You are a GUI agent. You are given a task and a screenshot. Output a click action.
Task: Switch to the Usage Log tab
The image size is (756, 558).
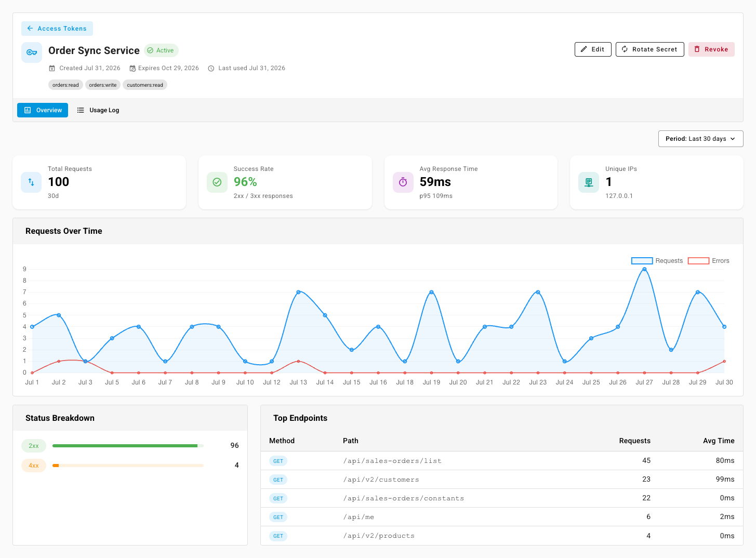[x=98, y=110]
